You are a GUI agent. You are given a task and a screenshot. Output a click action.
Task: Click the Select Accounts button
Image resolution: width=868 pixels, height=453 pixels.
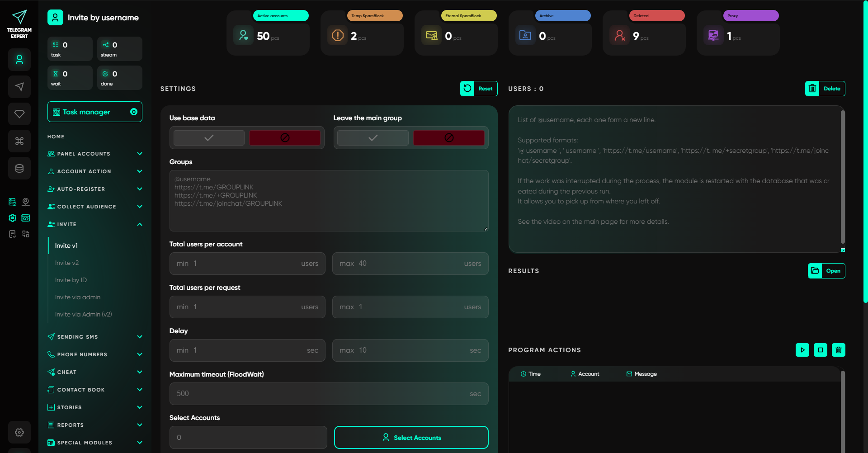[411, 438]
